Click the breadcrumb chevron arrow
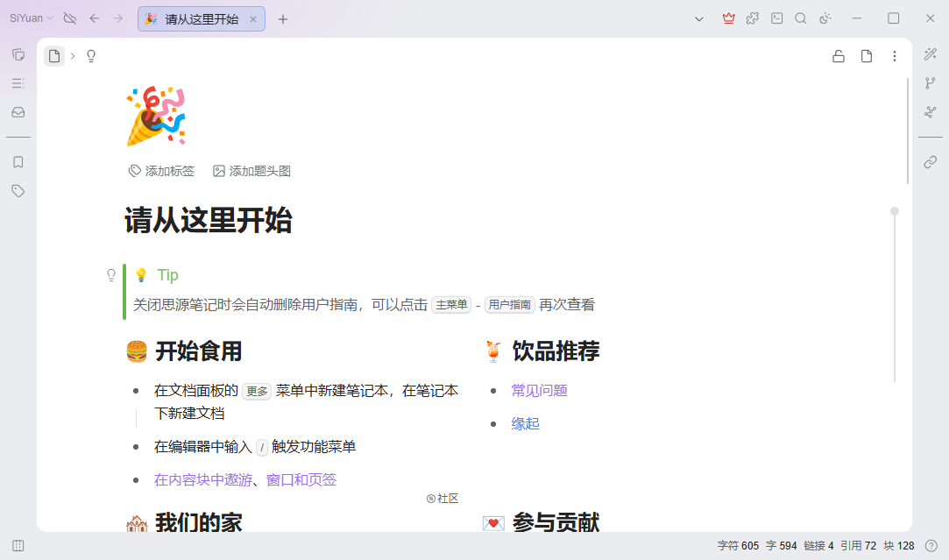Image resolution: width=949 pixels, height=560 pixels. click(73, 56)
